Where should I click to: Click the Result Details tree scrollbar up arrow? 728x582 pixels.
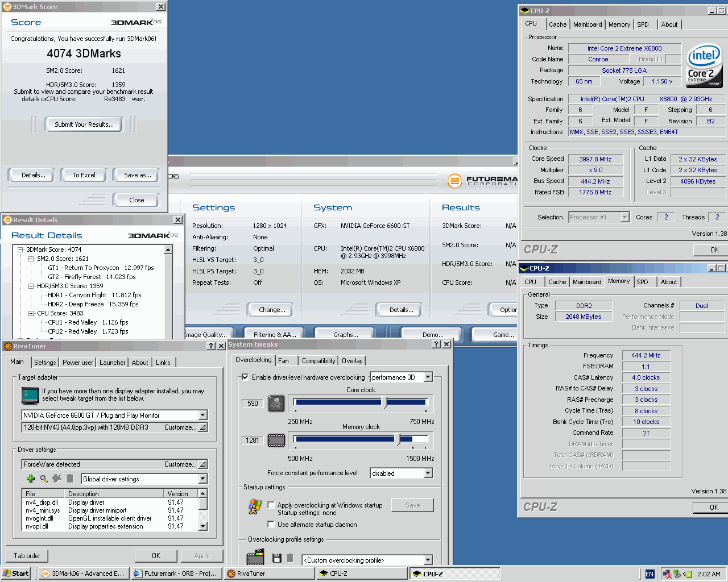coord(168,250)
